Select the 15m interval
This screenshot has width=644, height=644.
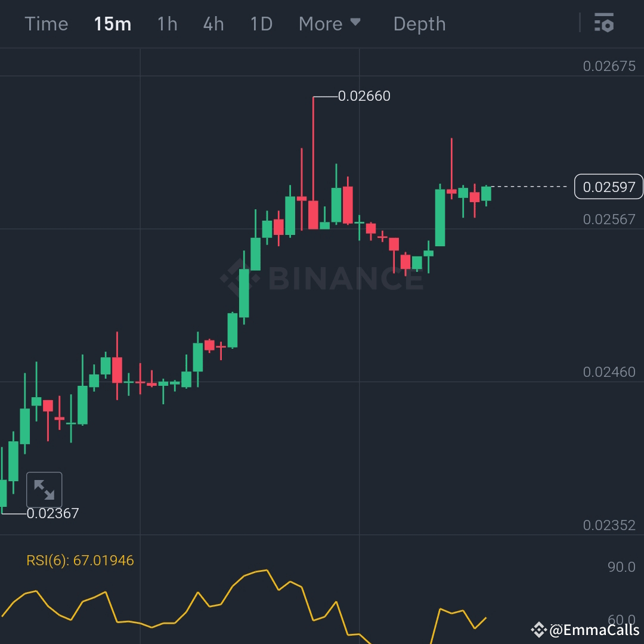pyautogui.click(x=113, y=24)
